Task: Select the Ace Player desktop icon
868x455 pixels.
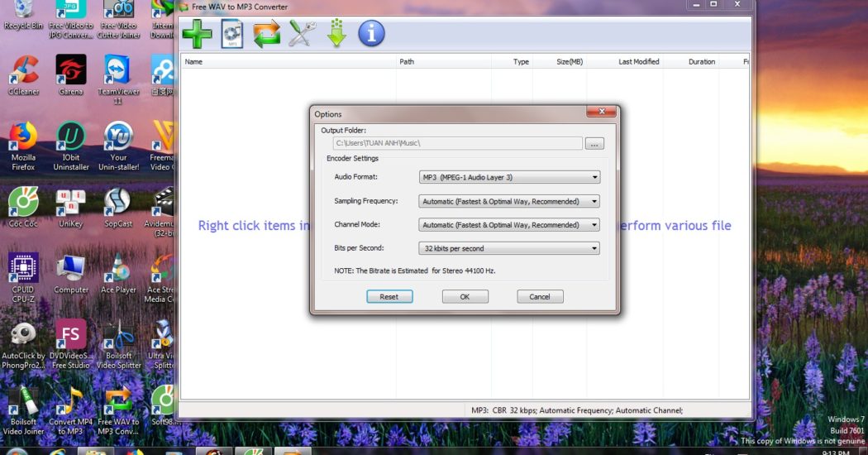Action: pyautogui.click(x=118, y=274)
